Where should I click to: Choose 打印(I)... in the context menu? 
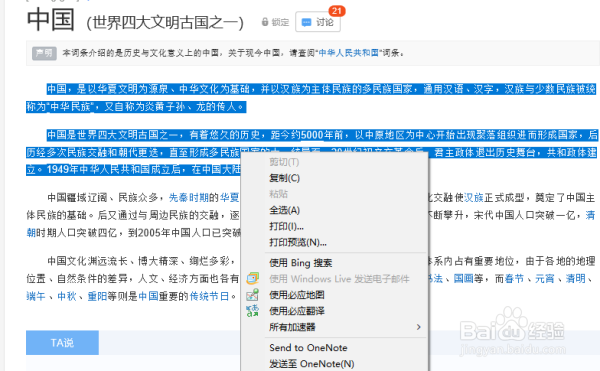286,226
